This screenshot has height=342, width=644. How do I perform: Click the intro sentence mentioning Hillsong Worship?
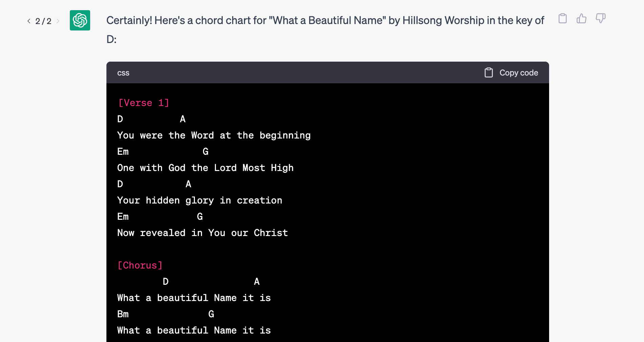click(325, 30)
